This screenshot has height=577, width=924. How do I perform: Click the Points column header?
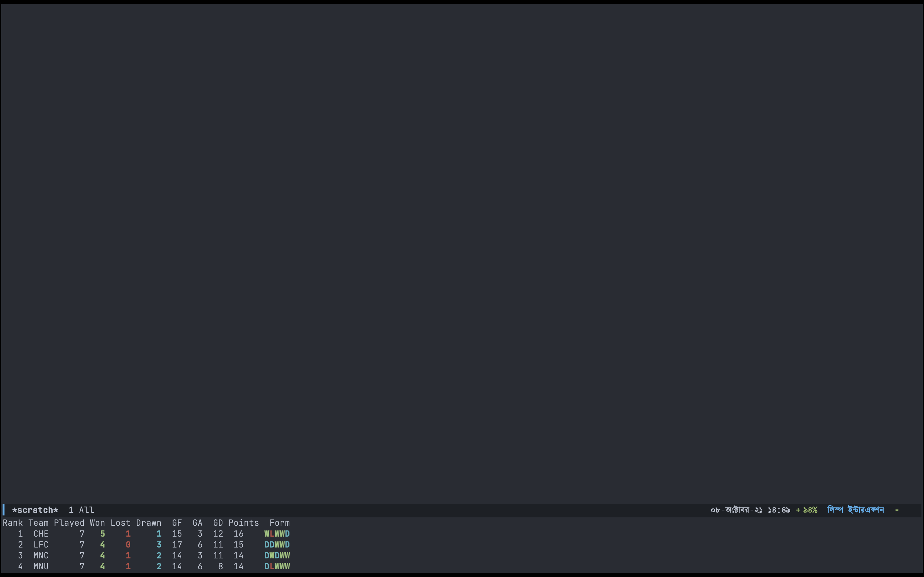click(x=244, y=523)
